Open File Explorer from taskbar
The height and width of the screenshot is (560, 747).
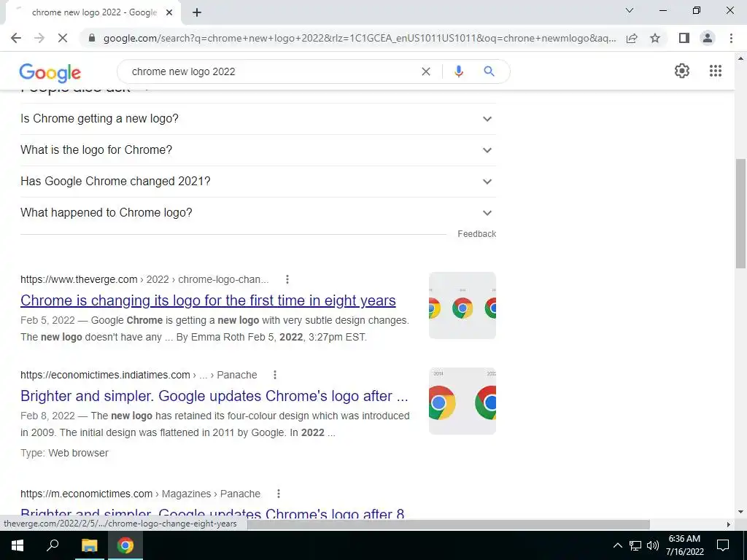(89, 545)
